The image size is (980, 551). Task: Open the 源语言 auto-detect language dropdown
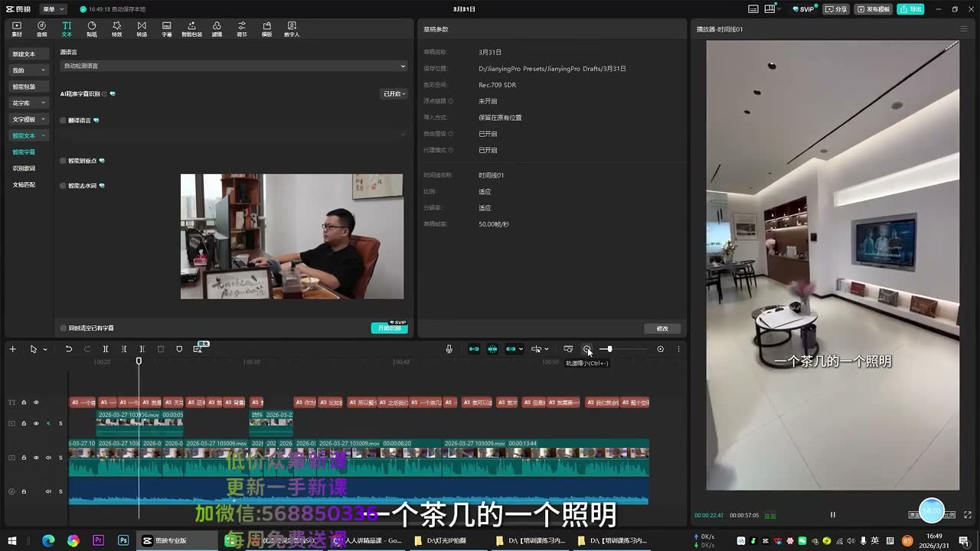(234, 66)
